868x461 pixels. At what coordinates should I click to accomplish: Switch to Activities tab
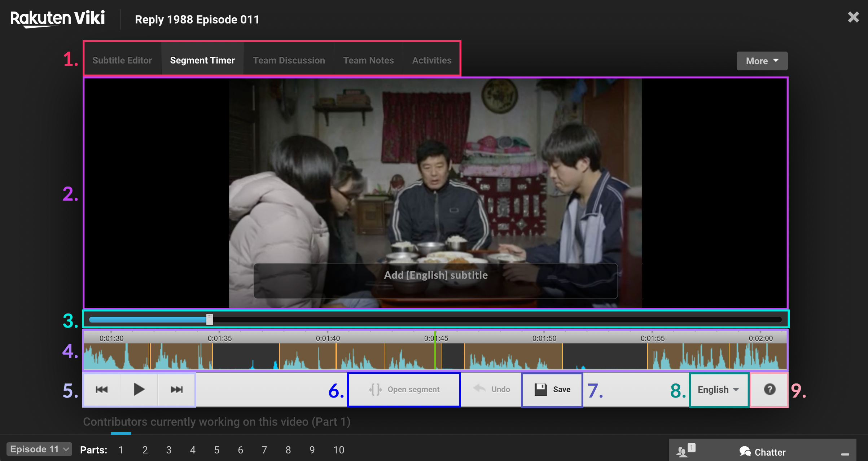[431, 60]
